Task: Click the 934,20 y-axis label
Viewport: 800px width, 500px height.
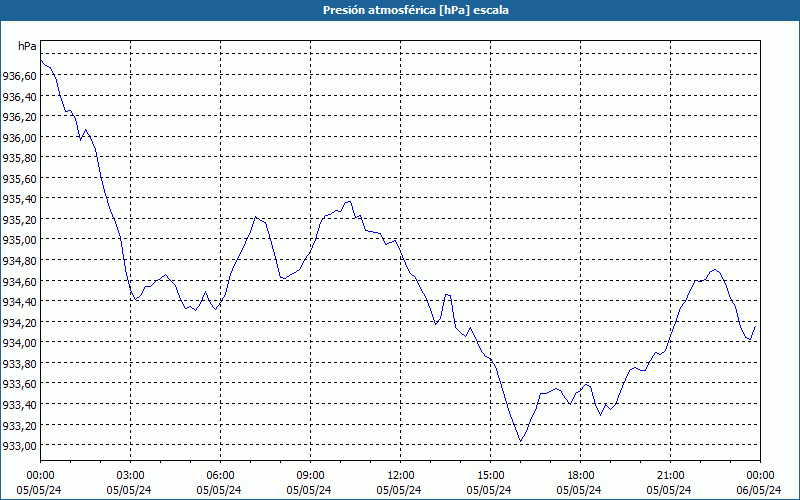Action: (19, 322)
